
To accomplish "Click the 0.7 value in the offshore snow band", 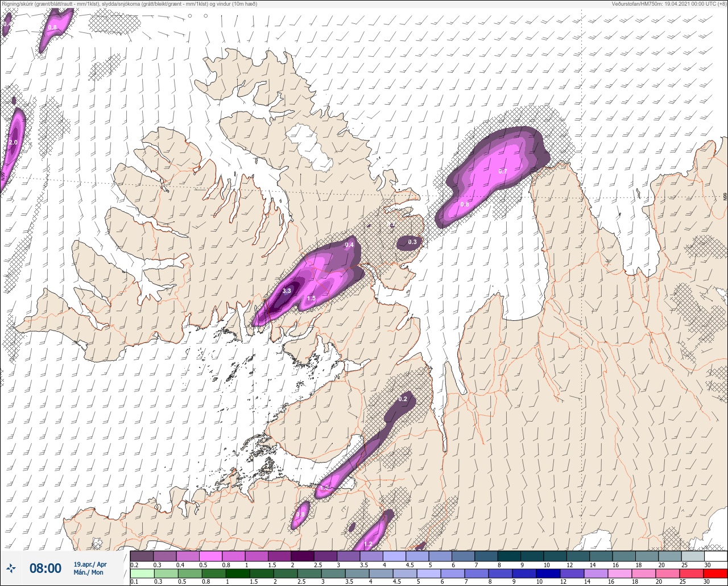I will pos(503,171).
